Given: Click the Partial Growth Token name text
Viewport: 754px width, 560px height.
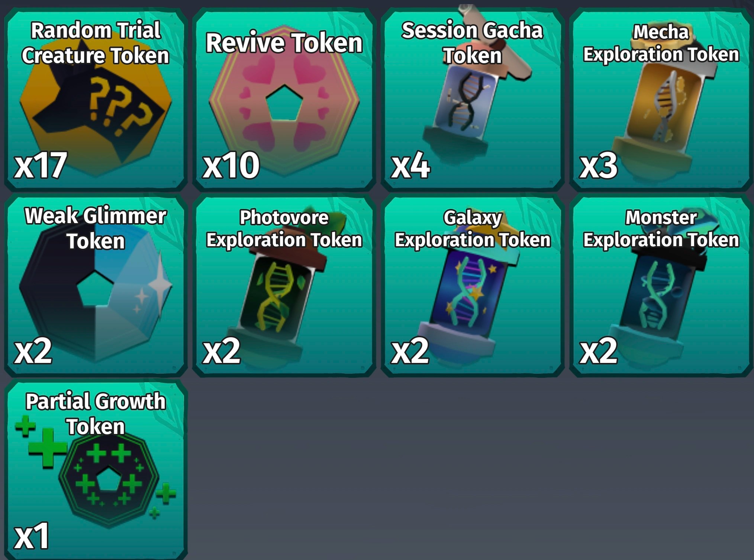Looking at the screenshot, I should 96,413.
